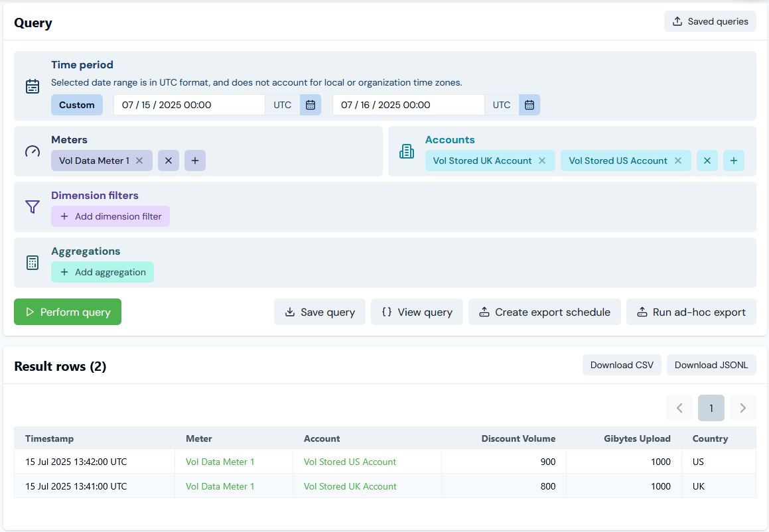Run the query with Perform query
The height and width of the screenshot is (532, 769).
[x=68, y=312]
